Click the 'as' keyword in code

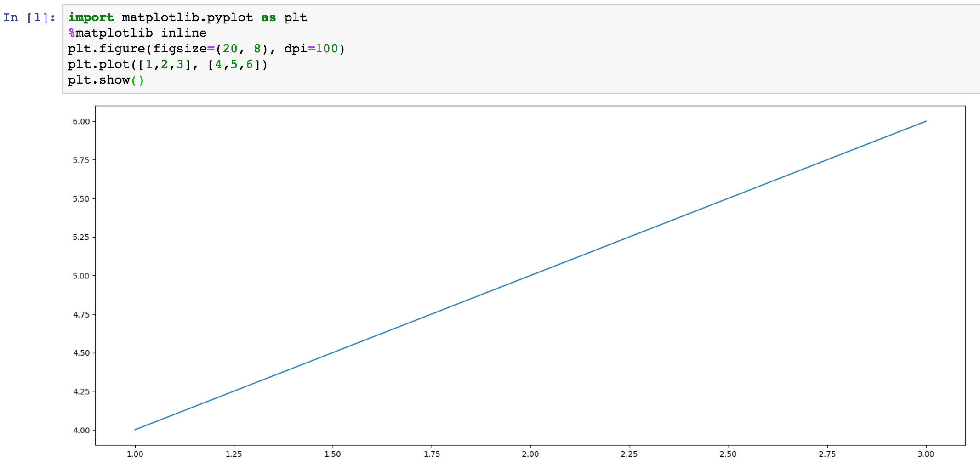(x=268, y=17)
